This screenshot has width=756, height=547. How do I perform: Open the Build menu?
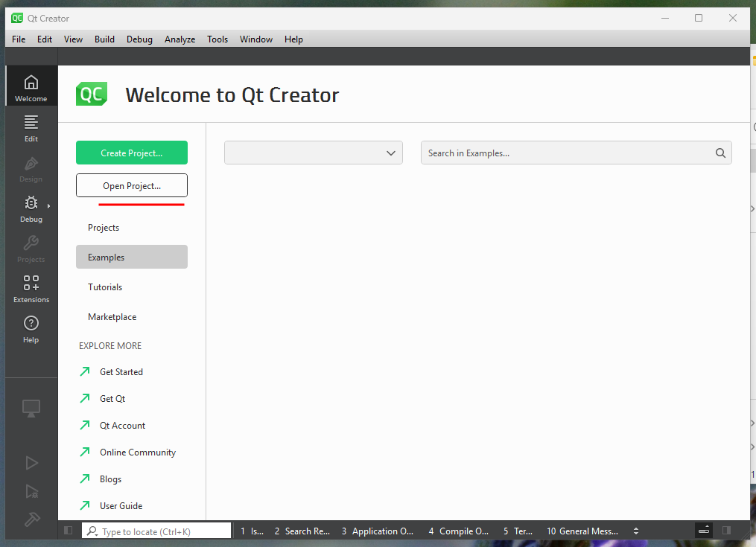pos(104,39)
